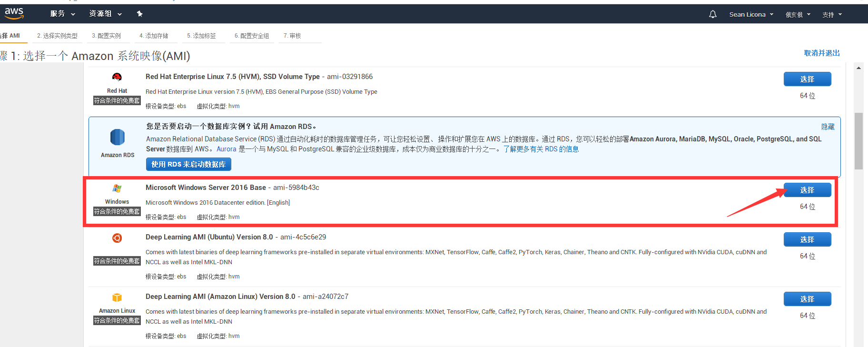
Task: Click the vertical scrollbar thumb
Action: [x=858, y=141]
